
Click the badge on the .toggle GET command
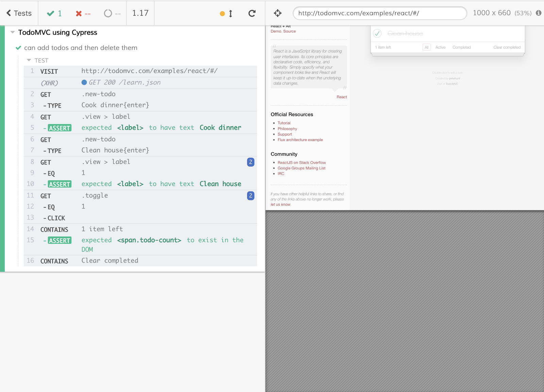coord(251,196)
